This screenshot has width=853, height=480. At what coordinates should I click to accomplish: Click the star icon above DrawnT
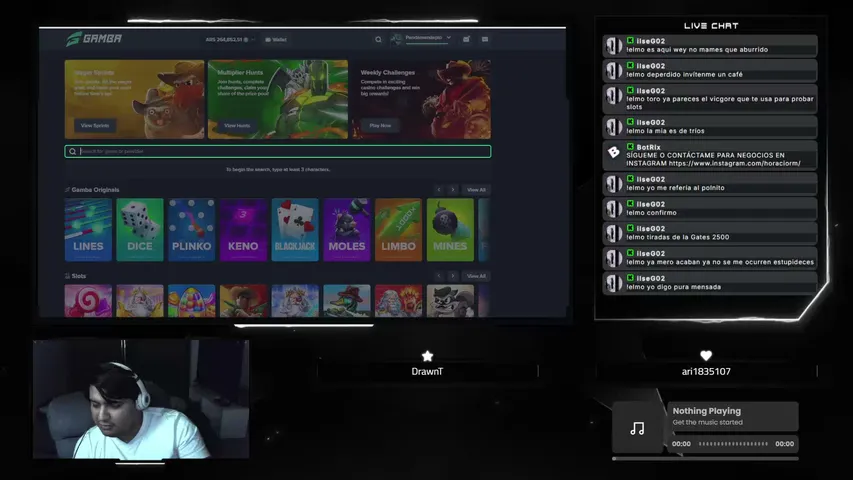pyautogui.click(x=428, y=356)
